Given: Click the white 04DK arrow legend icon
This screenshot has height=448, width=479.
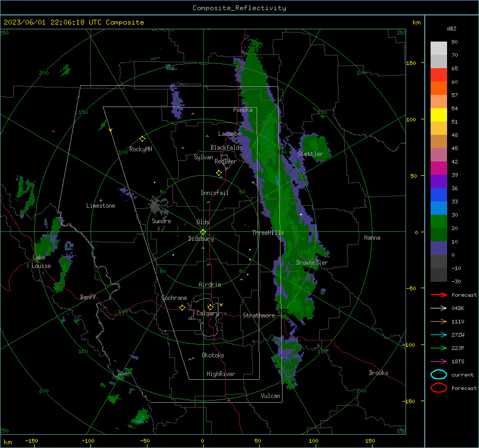Looking at the screenshot, I should (439, 308).
